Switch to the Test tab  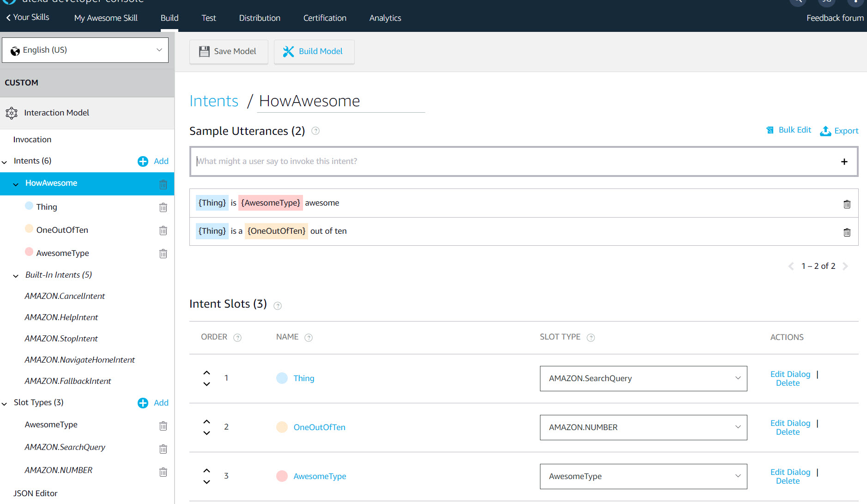point(208,18)
